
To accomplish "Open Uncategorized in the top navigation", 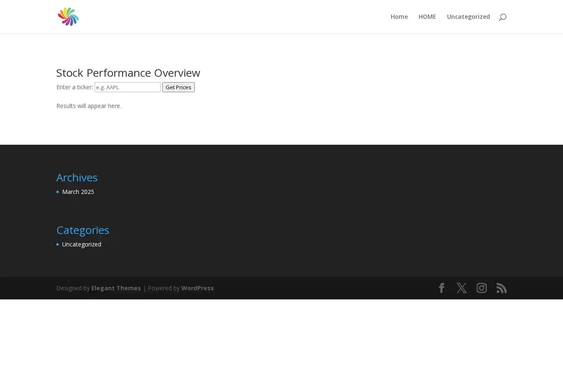I will pos(468,17).
